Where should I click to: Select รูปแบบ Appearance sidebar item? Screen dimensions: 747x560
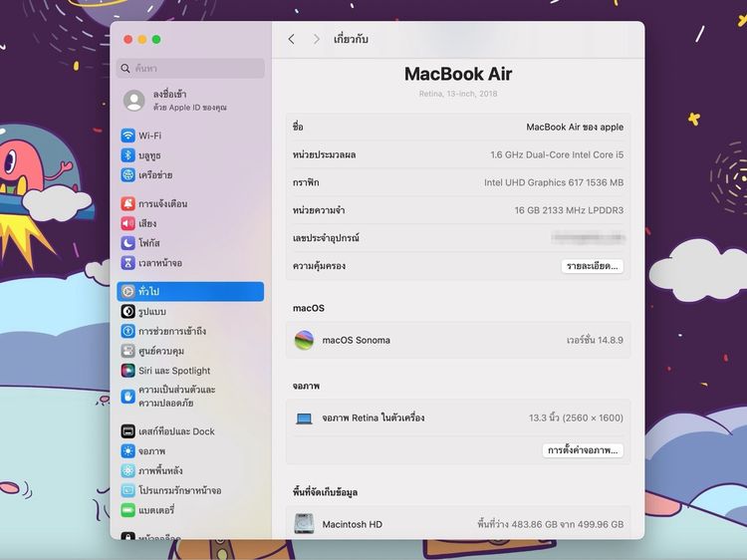pyautogui.click(x=190, y=311)
